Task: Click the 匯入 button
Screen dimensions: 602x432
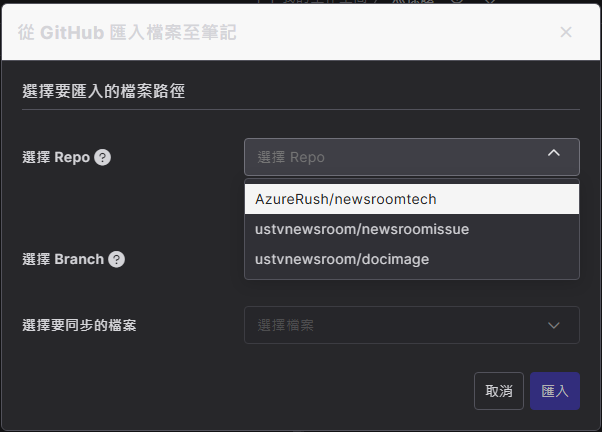Action: 555,391
